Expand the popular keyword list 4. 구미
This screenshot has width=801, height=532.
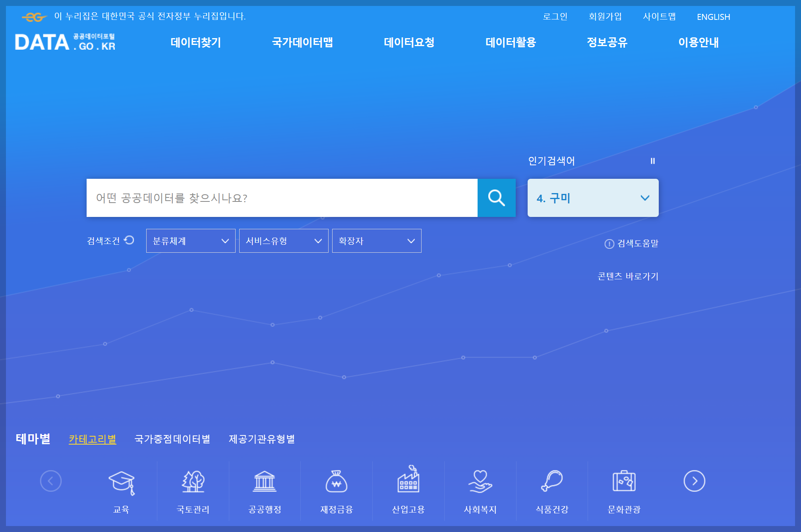(x=593, y=198)
